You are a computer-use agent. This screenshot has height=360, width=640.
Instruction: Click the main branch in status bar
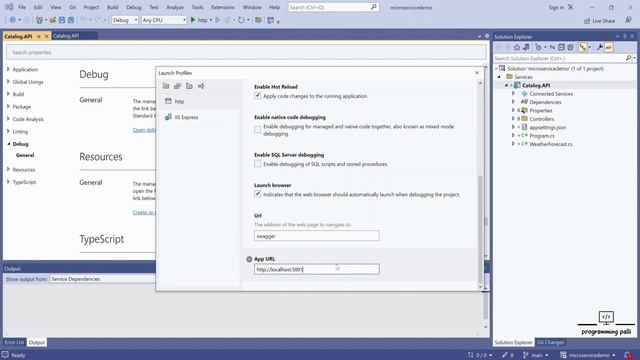[x=536, y=355]
